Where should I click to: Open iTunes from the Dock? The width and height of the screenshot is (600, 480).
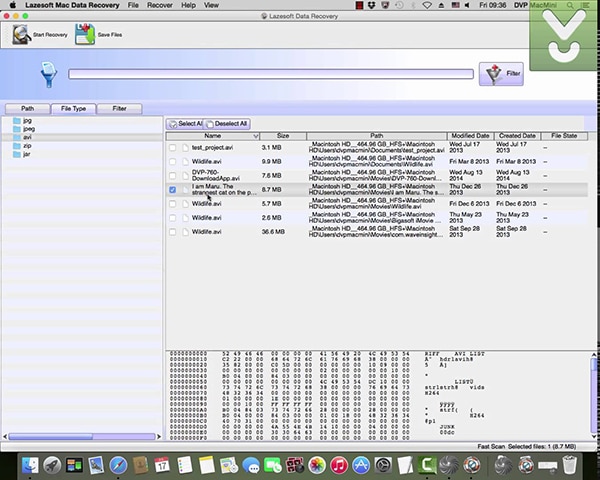(x=339, y=465)
